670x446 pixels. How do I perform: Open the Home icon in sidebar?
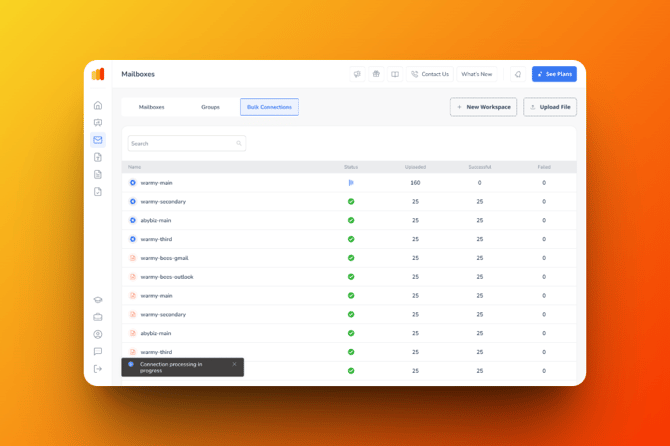[98, 105]
